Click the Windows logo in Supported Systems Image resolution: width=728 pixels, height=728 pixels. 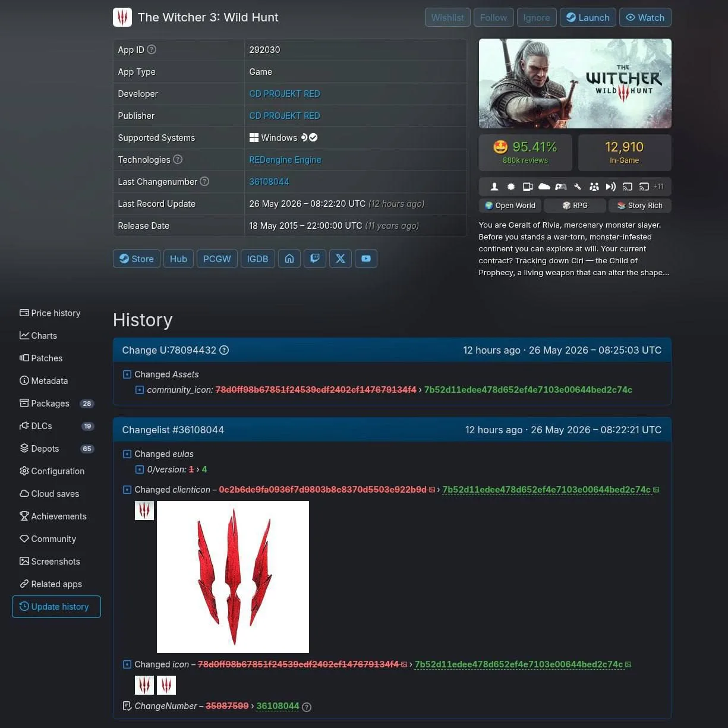click(254, 137)
